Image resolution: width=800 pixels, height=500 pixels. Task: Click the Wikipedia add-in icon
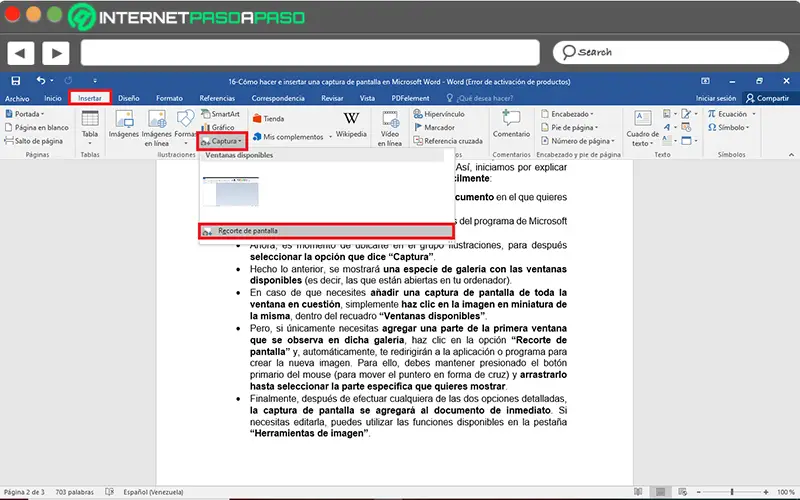[x=351, y=124]
